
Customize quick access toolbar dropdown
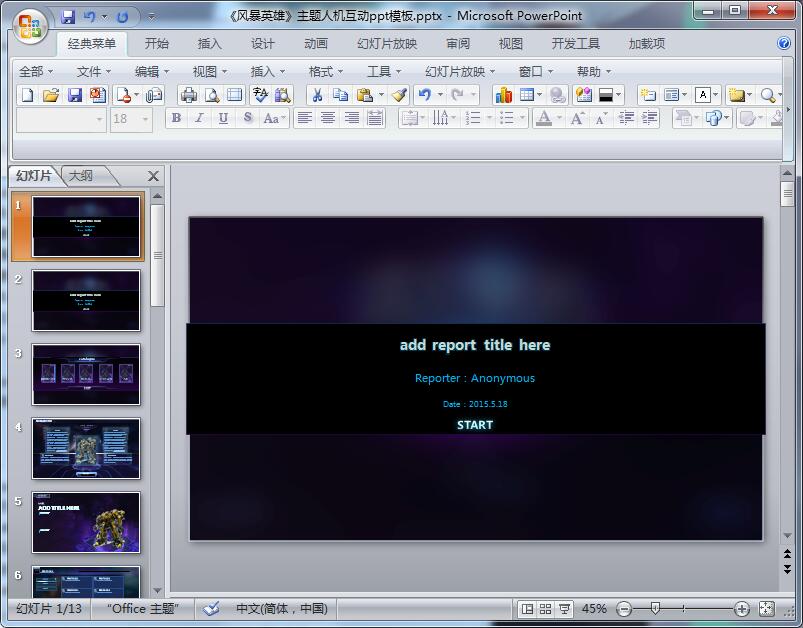(x=152, y=16)
